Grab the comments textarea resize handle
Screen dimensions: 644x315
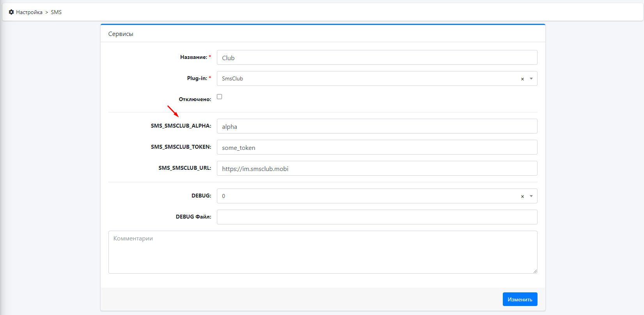pos(535,271)
